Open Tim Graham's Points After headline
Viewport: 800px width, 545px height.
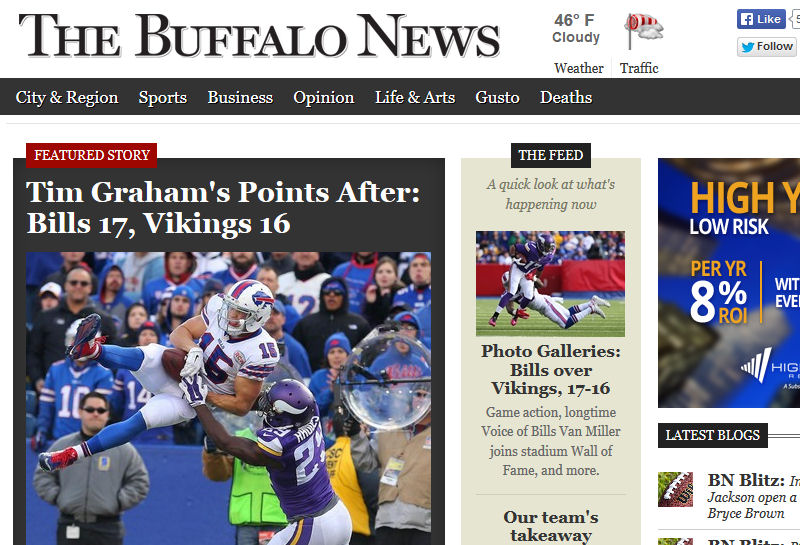[x=223, y=208]
